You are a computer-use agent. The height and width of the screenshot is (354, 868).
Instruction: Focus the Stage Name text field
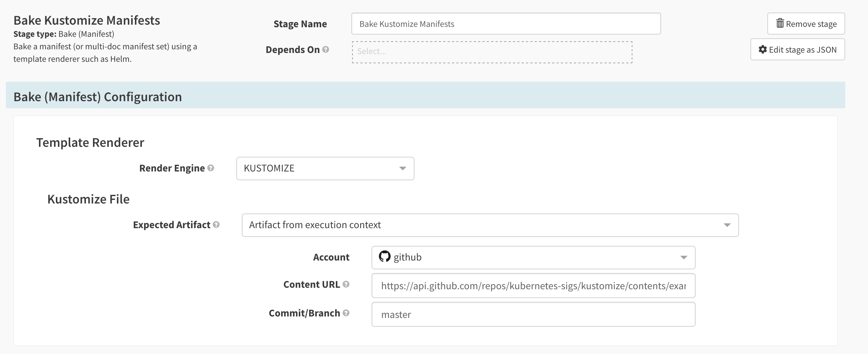506,24
